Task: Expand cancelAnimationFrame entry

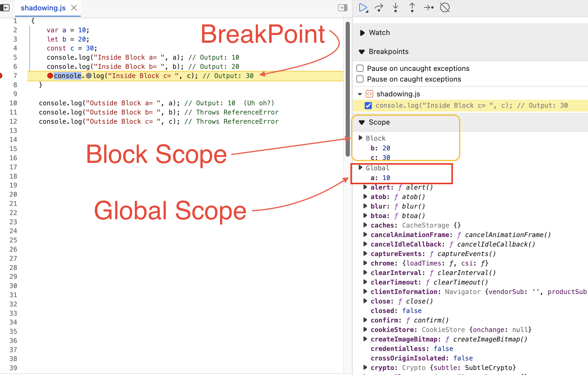Action: click(365, 234)
